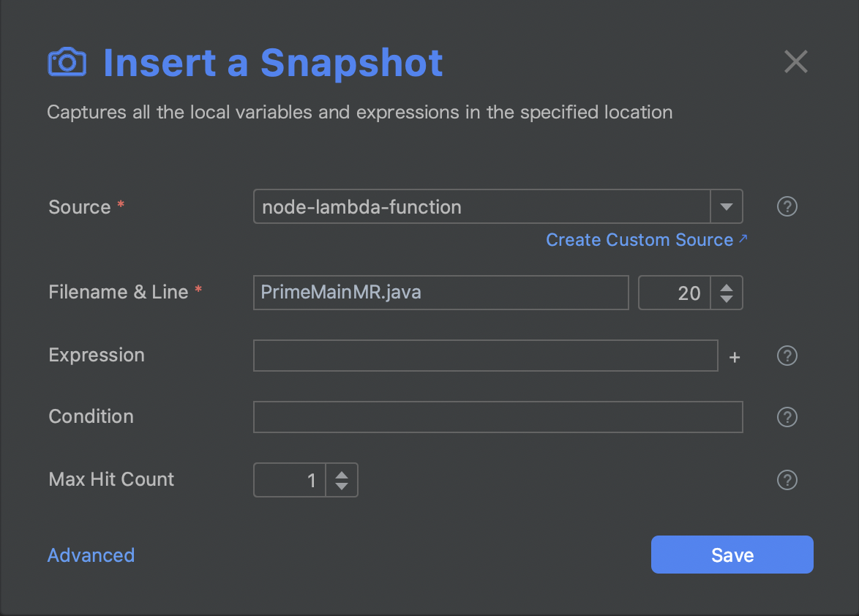Image resolution: width=859 pixels, height=616 pixels.
Task: Click the camera snapshot icon in title
Action: [67, 62]
